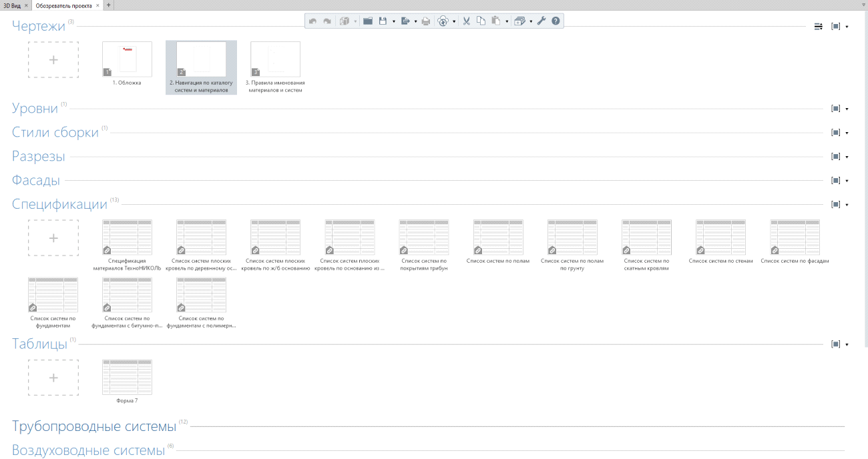This screenshot has width=868, height=459.
Task: Add new drawing in Чертежи section
Action: (x=53, y=59)
